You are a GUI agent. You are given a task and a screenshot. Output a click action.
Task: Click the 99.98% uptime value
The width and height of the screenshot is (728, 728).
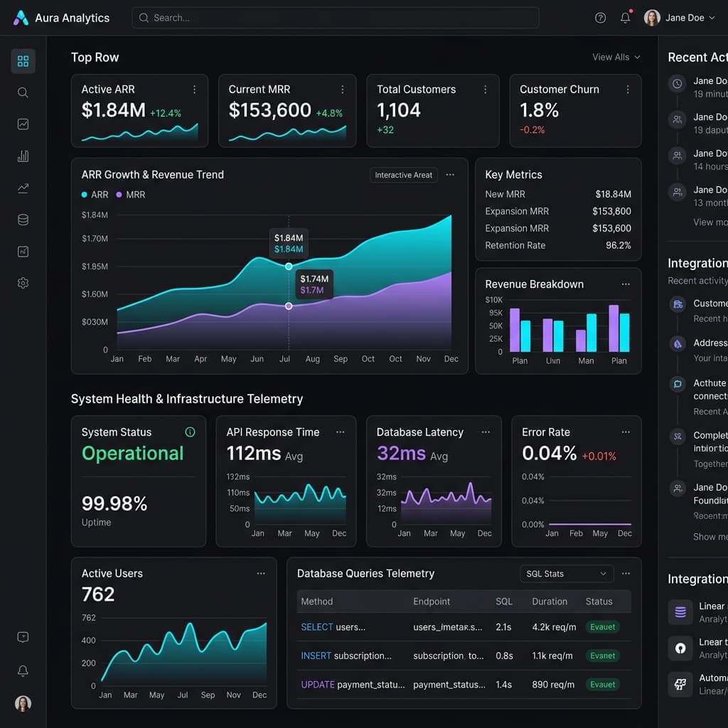114,503
